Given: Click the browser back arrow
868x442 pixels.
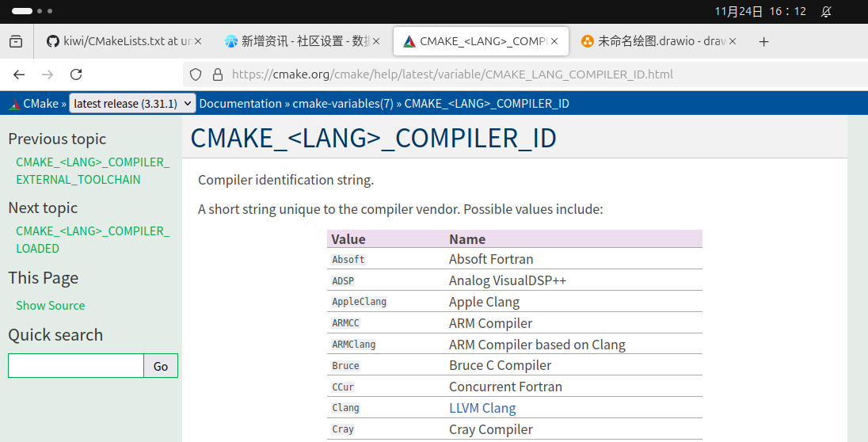Looking at the screenshot, I should [19, 74].
